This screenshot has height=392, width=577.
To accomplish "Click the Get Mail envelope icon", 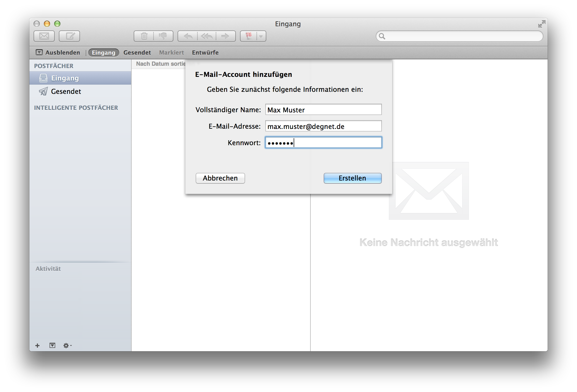I will pyautogui.click(x=44, y=36).
